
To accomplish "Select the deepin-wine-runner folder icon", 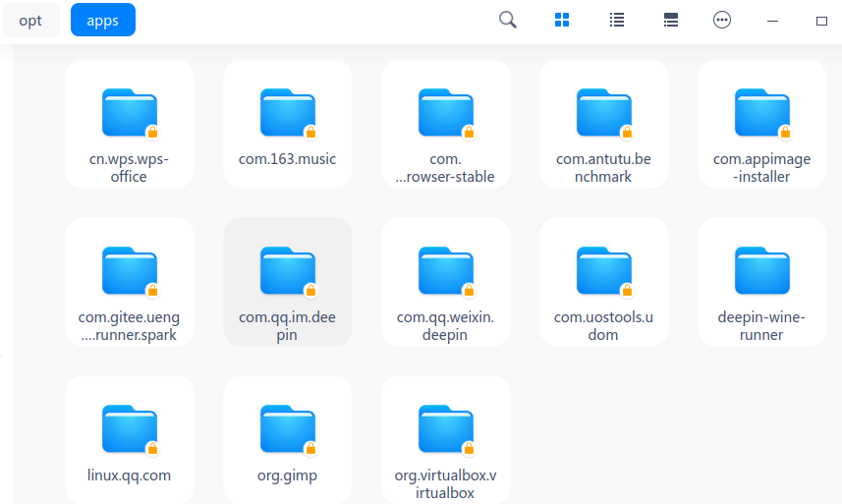I will coord(762,270).
